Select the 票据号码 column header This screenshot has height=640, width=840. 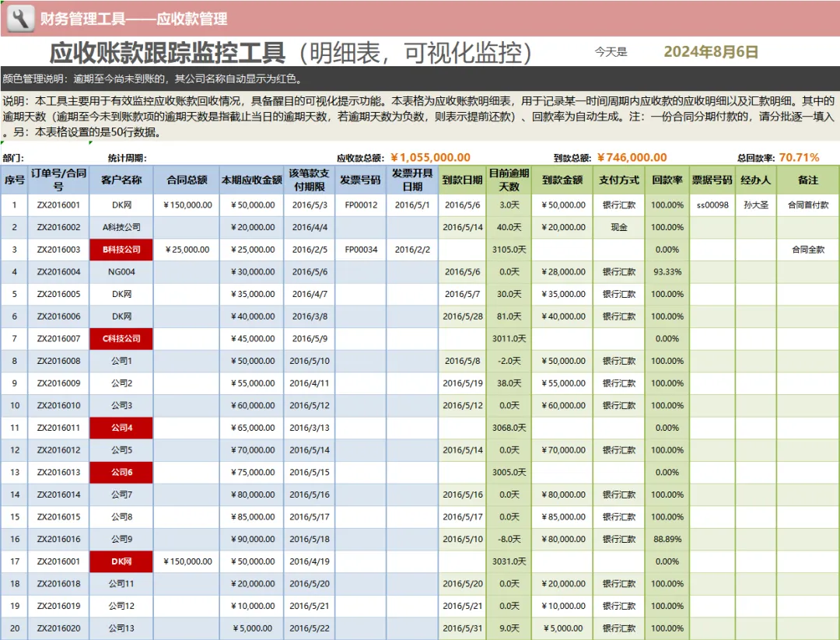(x=712, y=180)
